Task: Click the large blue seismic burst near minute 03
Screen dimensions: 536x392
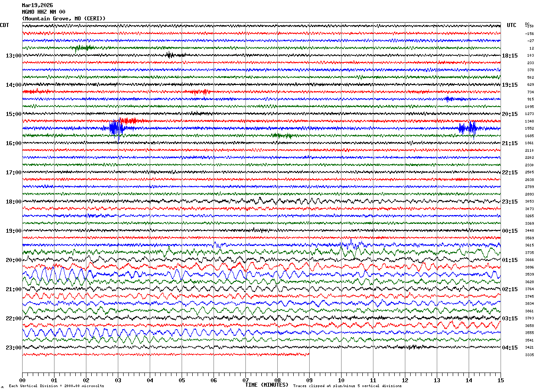Action: click(115, 128)
